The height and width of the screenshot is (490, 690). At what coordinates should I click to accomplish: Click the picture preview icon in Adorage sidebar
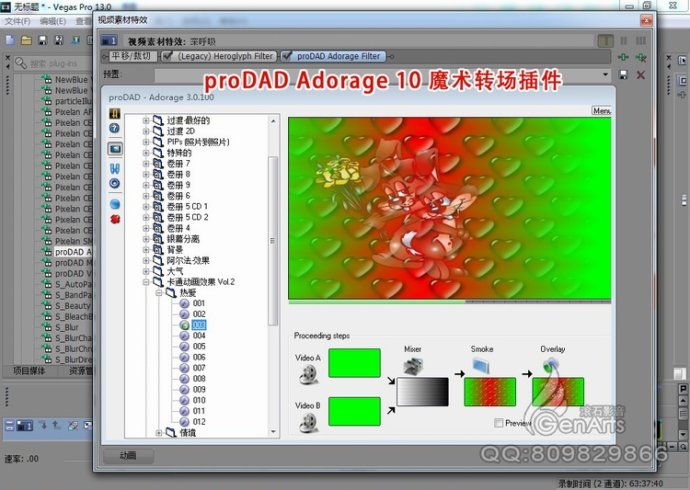click(x=115, y=149)
